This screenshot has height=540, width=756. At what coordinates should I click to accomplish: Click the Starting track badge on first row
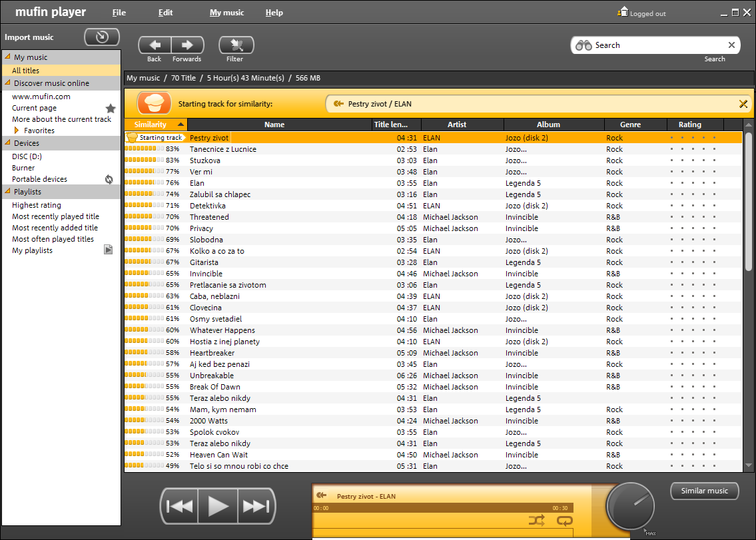pyautogui.click(x=155, y=137)
